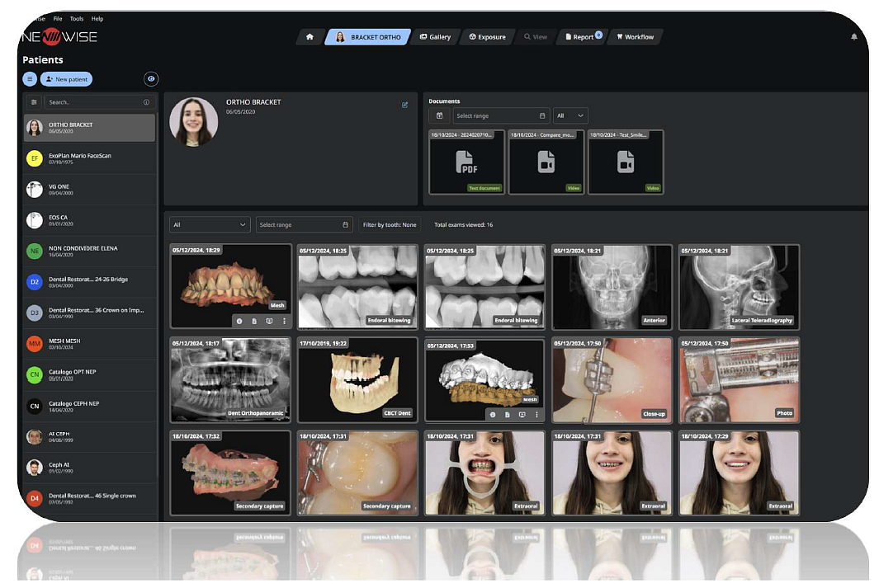Image resolution: width=879 pixels, height=588 pixels.
Task: Click the notifications bell icon
Action: tap(853, 37)
